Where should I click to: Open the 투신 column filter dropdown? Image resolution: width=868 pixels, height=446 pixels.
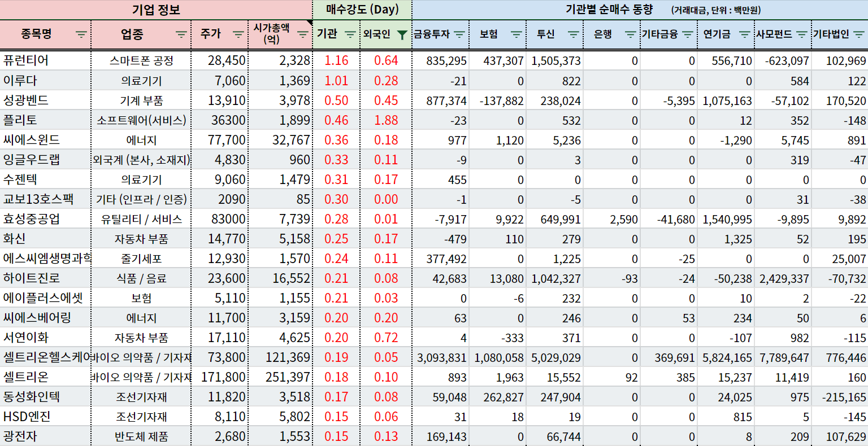[x=574, y=34]
